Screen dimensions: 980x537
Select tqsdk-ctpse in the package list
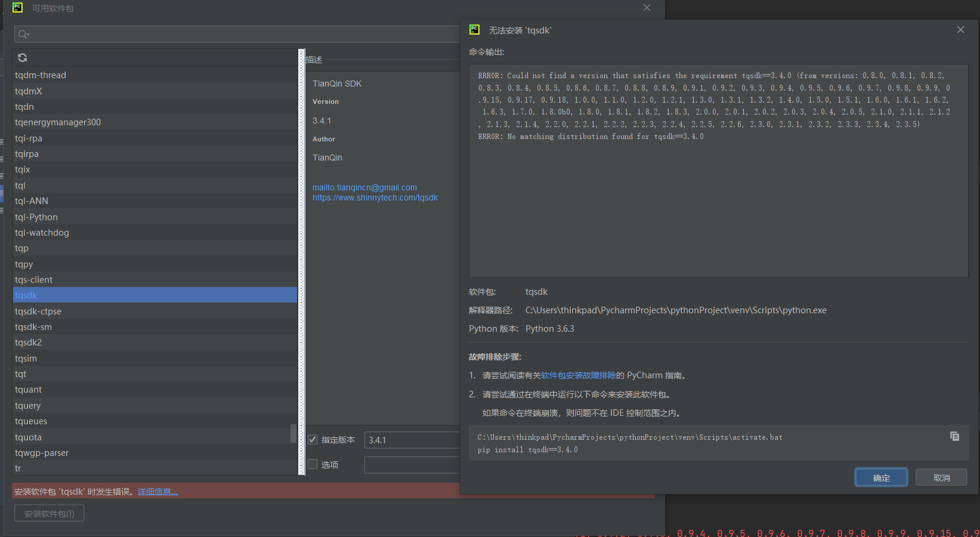(x=38, y=311)
